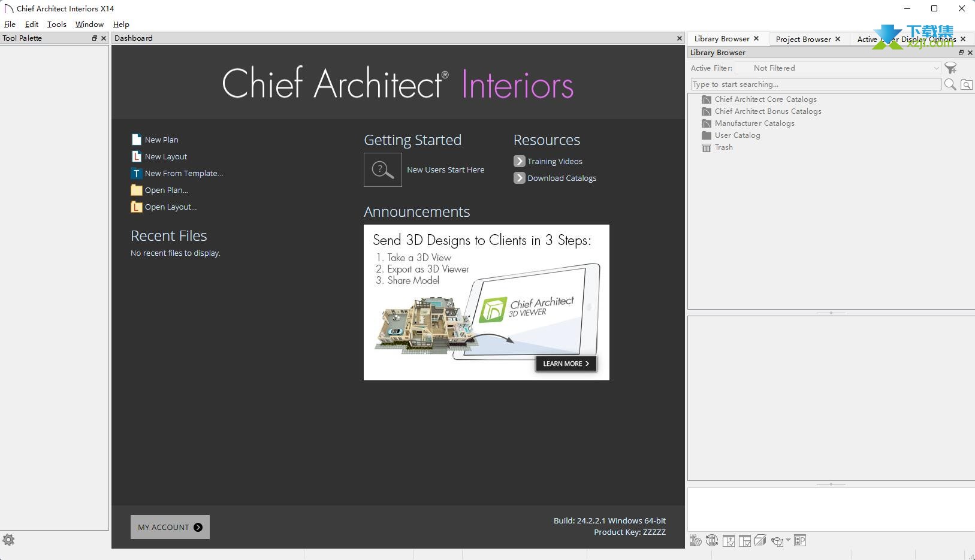
Task: Click the New Plan link
Action: tap(161, 140)
